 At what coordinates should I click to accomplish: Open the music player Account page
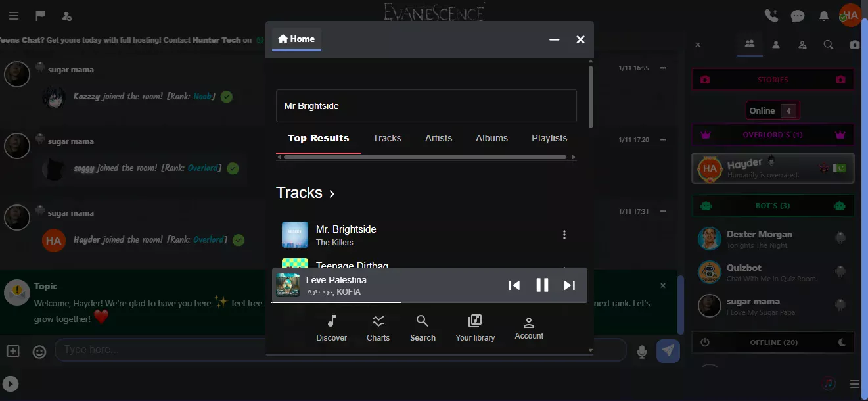coord(529,327)
